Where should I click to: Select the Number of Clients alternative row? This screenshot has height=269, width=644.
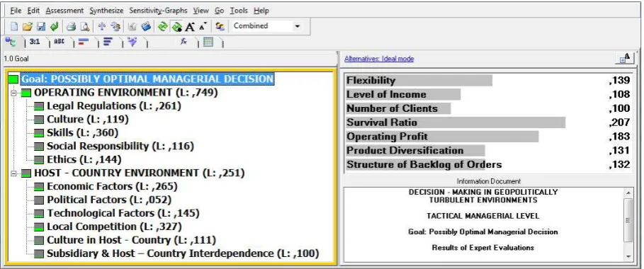click(x=488, y=108)
